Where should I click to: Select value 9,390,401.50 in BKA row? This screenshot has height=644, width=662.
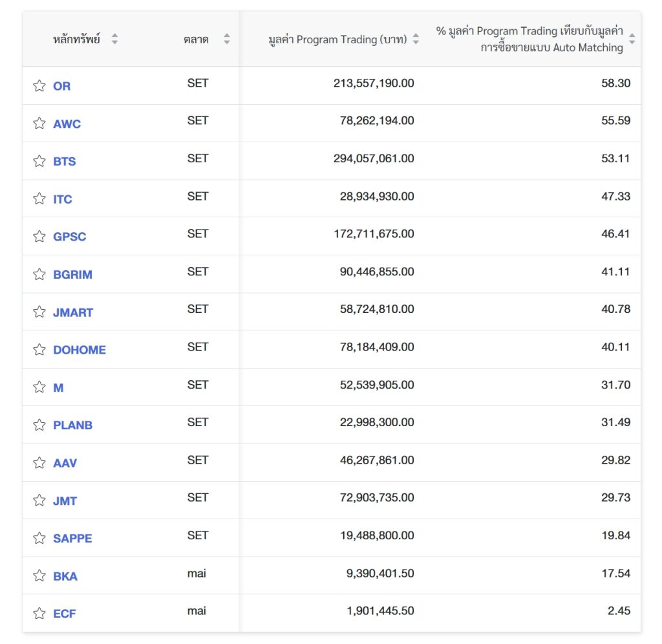(x=380, y=574)
